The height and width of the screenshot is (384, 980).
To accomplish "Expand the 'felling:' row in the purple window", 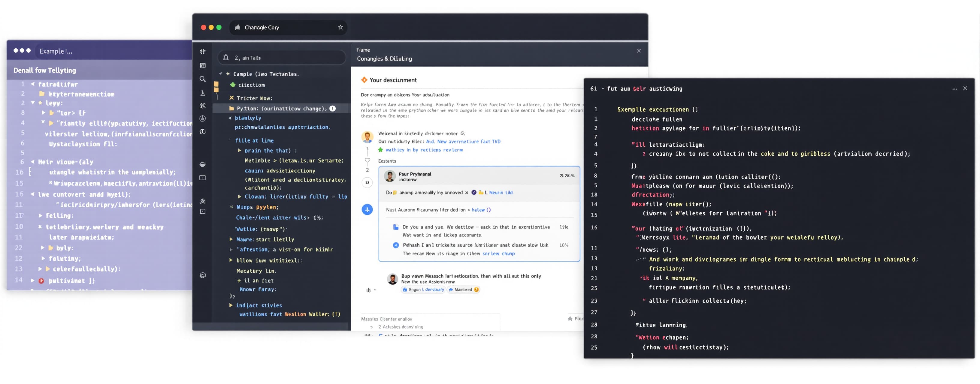I will tap(40, 216).
